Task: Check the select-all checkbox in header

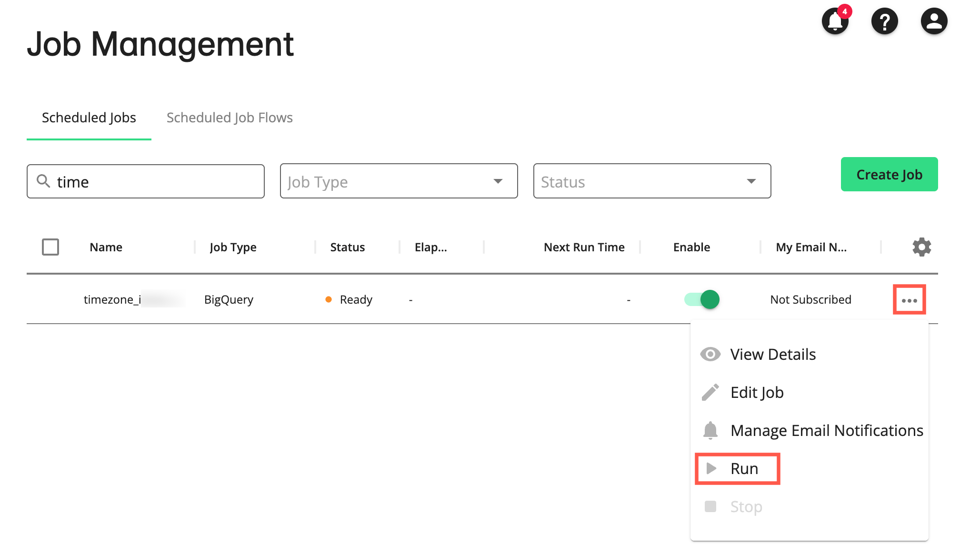Action: pyautogui.click(x=50, y=247)
